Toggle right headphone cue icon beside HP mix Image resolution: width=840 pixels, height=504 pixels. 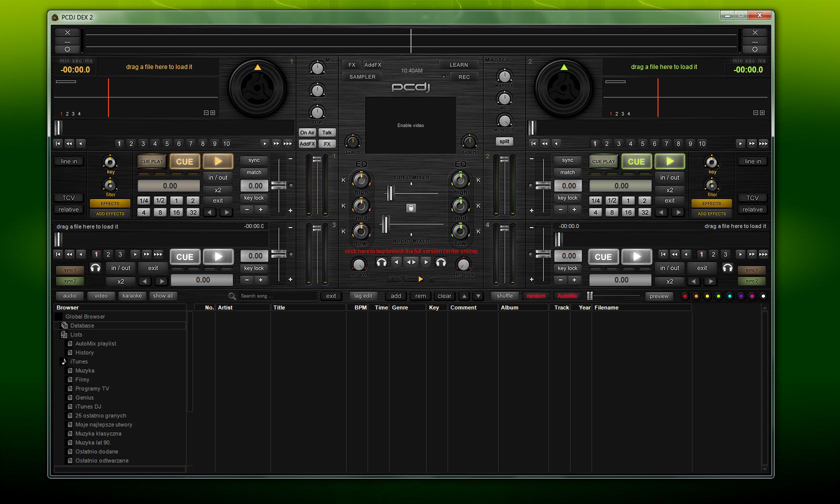point(440,262)
